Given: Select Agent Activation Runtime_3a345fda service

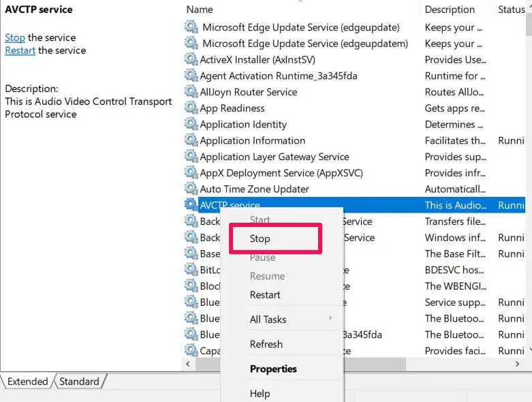Looking at the screenshot, I should [x=279, y=76].
